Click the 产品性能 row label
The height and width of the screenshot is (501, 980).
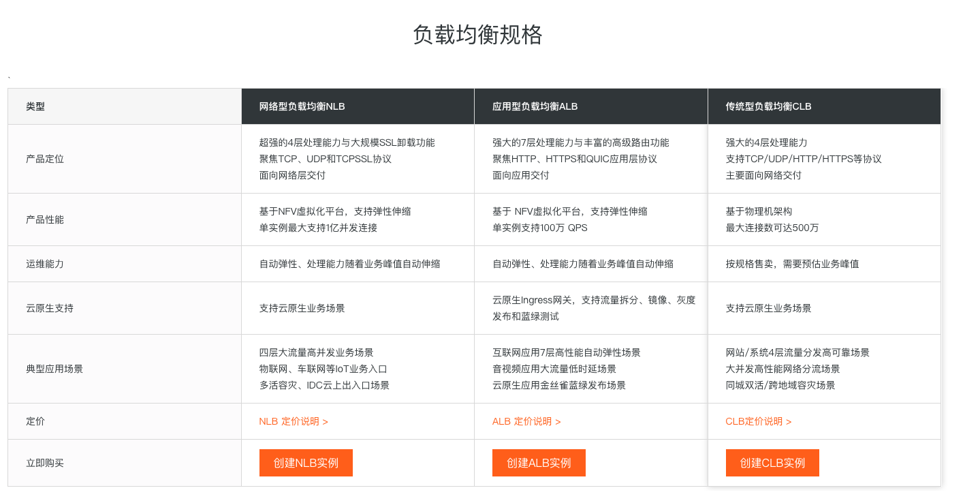[45, 219]
